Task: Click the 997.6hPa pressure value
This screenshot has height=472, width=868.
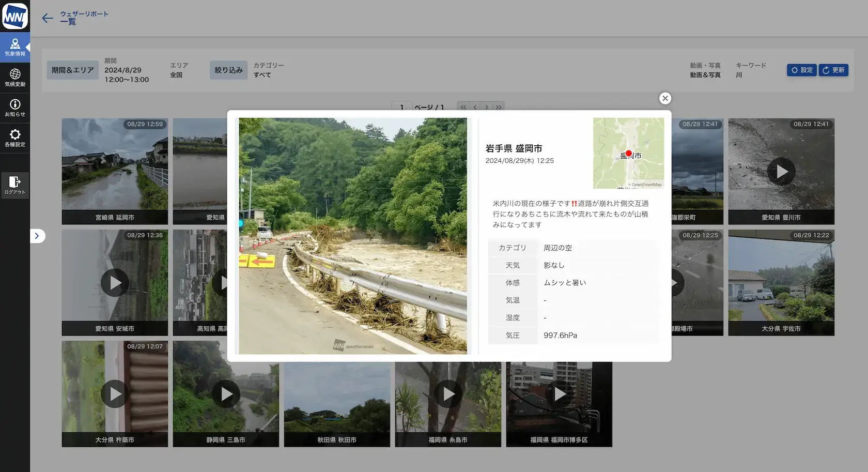Action: (560, 335)
